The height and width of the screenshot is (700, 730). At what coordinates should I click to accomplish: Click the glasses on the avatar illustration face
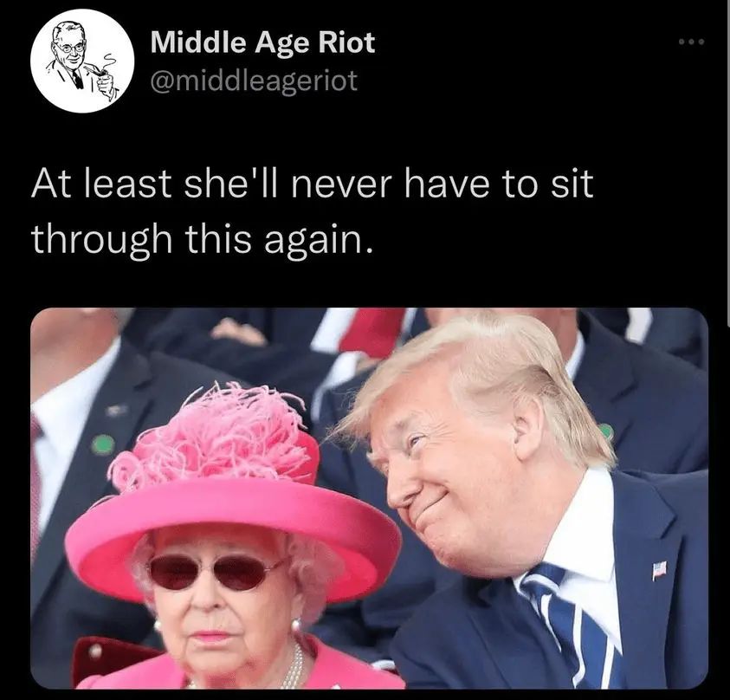[x=71, y=47]
